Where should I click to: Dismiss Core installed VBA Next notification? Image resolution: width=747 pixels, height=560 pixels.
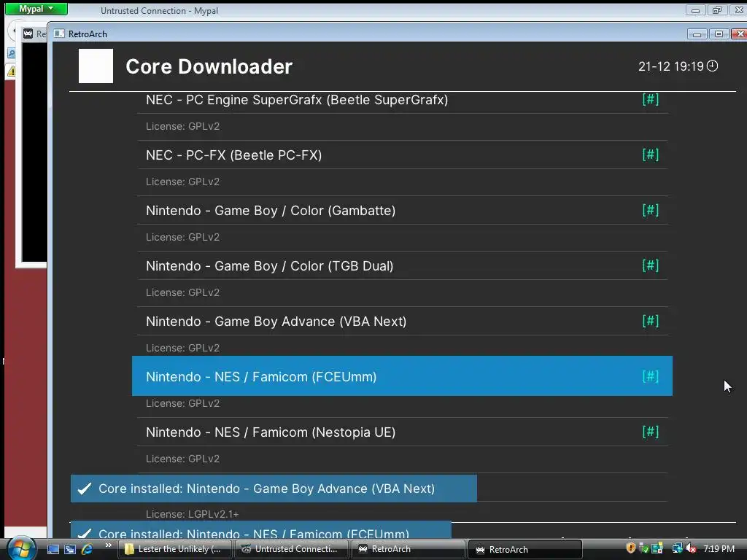(274, 489)
